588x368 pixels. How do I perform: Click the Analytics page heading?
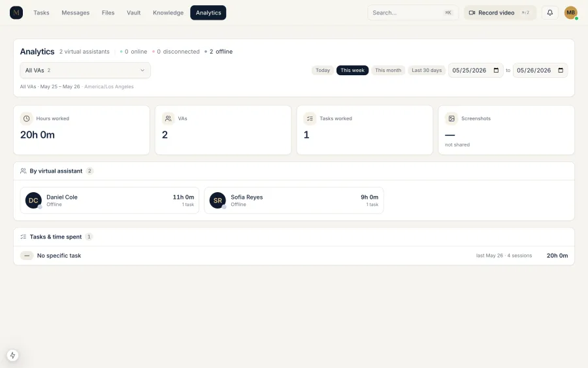(x=37, y=52)
